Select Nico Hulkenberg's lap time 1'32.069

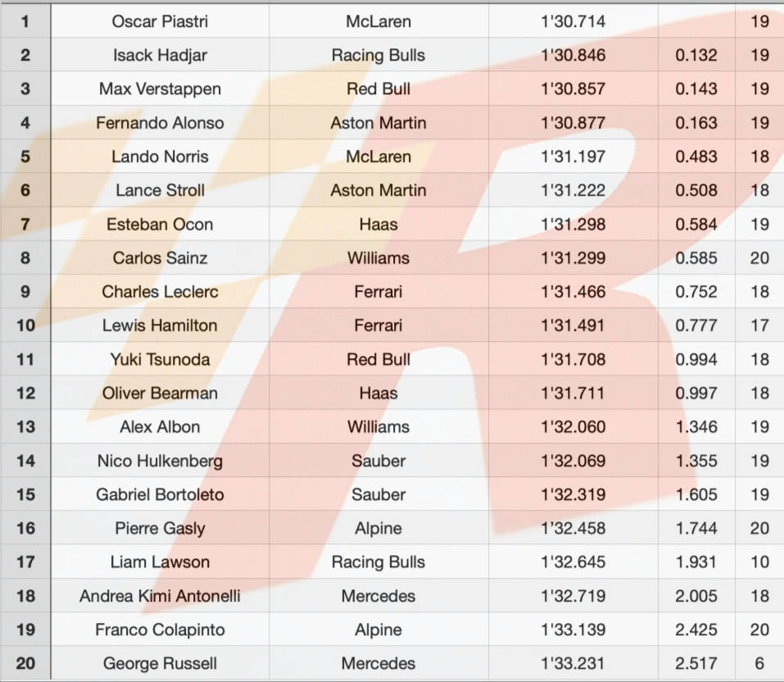pos(573,461)
